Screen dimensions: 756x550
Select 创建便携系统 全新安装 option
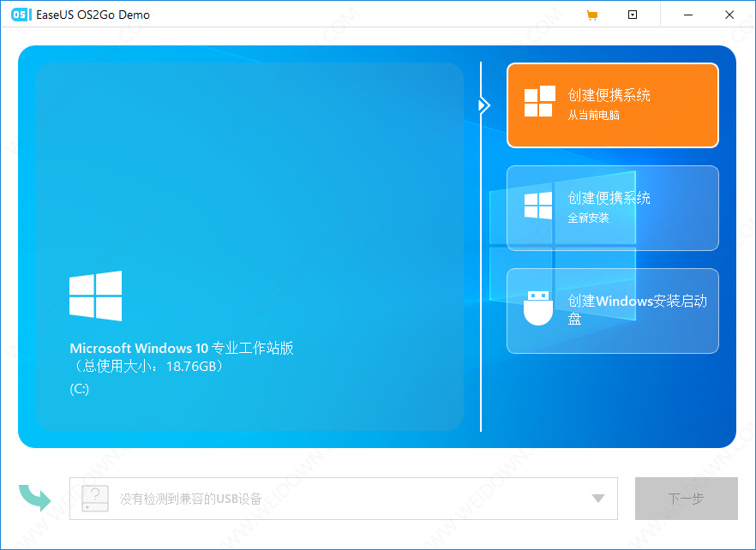click(x=612, y=208)
